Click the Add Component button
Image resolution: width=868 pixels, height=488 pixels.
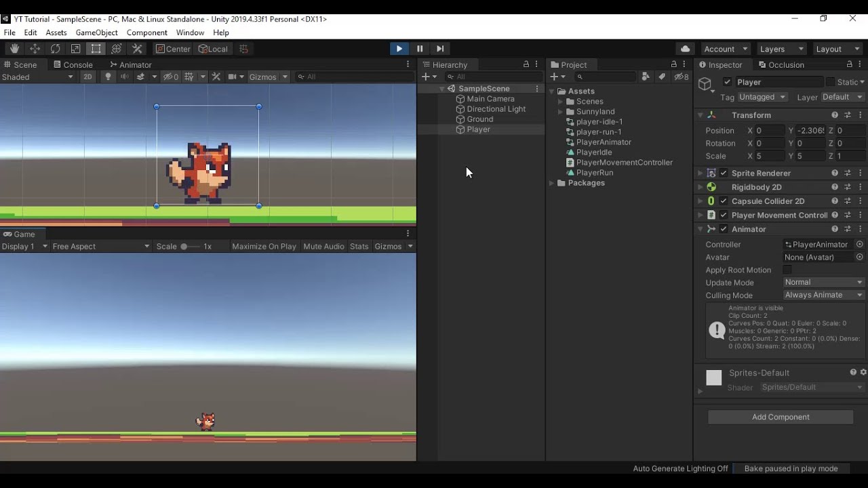point(781,417)
